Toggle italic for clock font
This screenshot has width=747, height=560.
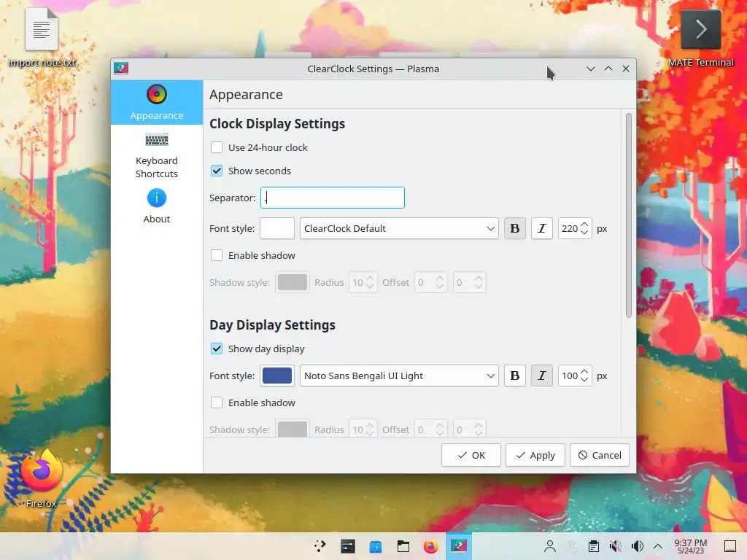tap(542, 228)
